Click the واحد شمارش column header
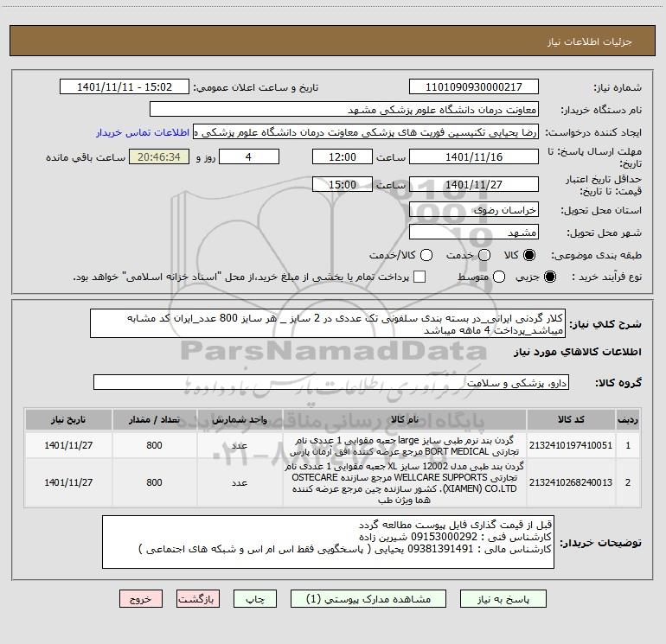 [x=240, y=419]
